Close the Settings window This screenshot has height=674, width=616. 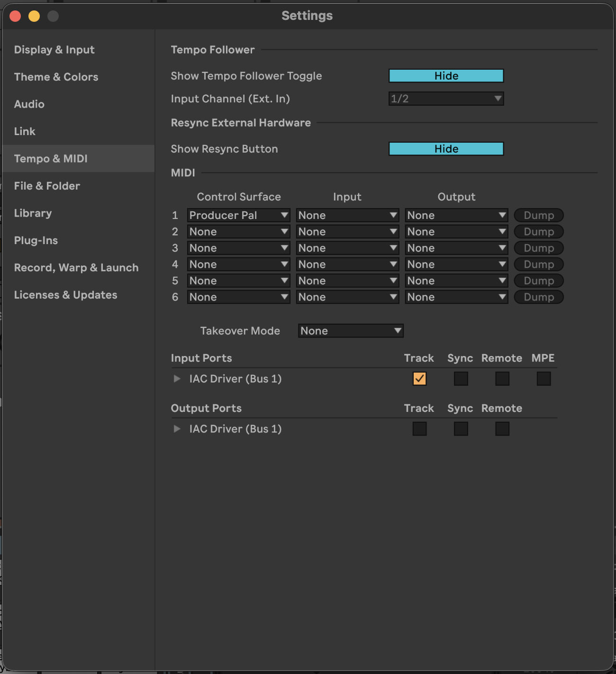pyautogui.click(x=15, y=16)
